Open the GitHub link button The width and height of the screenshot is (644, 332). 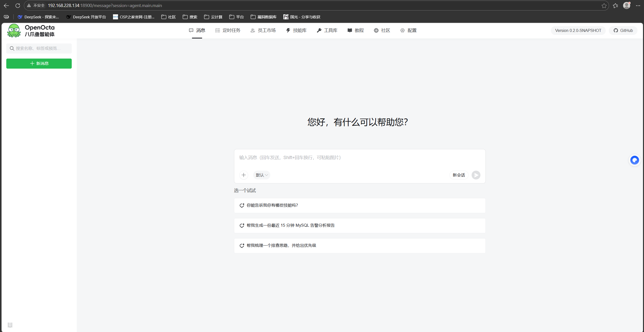[623, 30]
